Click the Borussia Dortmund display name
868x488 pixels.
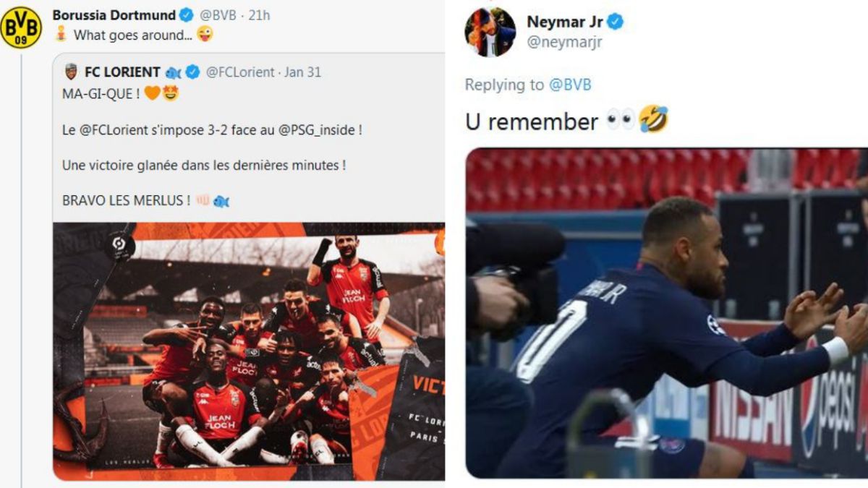pos(114,14)
